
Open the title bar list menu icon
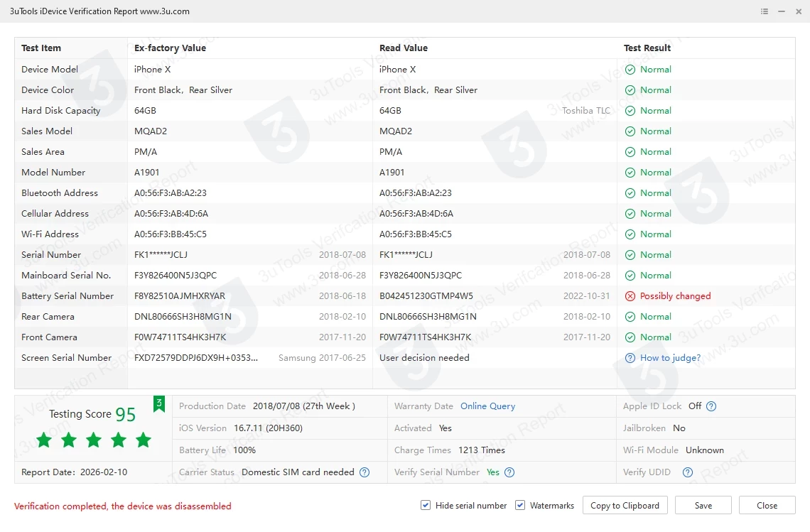765,11
